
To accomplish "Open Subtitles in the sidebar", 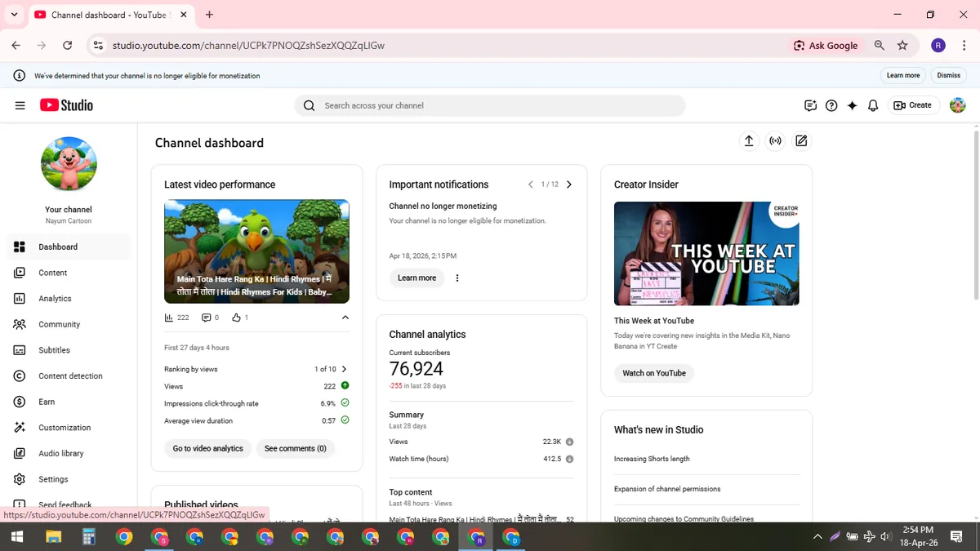I will pyautogui.click(x=69, y=350).
